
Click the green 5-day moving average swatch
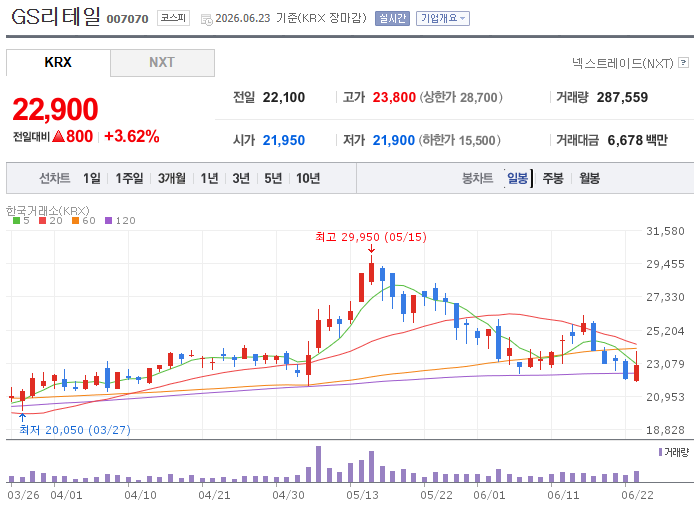pos(16,220)
